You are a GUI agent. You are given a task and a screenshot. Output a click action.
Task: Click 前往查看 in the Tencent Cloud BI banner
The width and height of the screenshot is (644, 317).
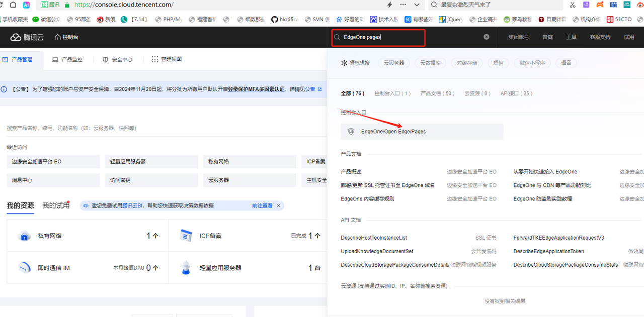262,205
